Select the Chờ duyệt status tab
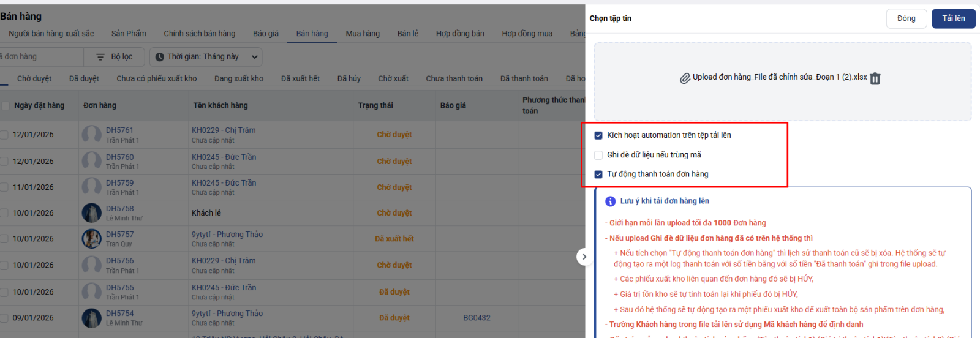This screenshot has height=338, width=980. pos(34,78)
